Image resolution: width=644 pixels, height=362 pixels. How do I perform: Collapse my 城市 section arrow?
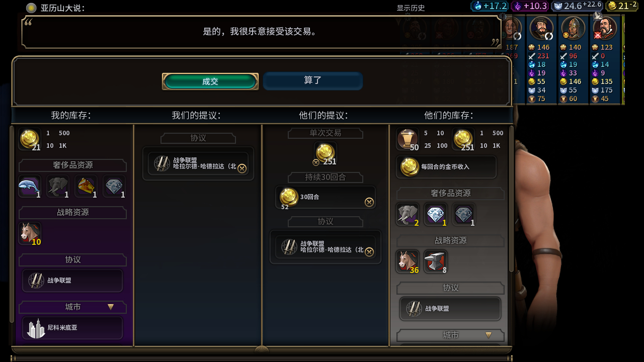tap(111, 307)
